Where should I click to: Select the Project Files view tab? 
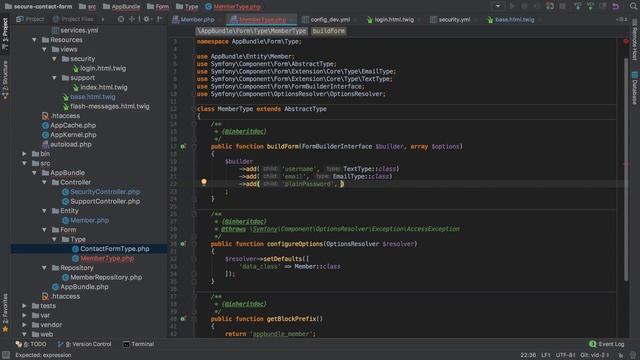click(73, 19)
